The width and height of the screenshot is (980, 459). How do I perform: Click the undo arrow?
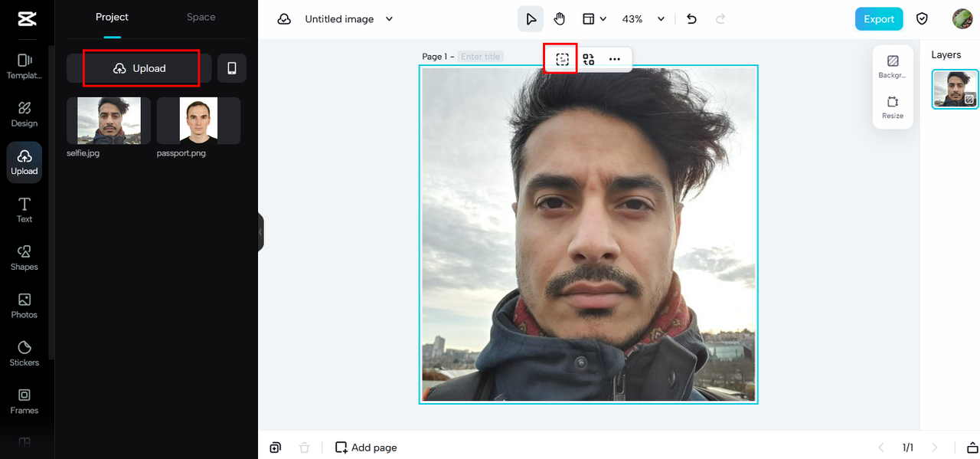(692, 19)
